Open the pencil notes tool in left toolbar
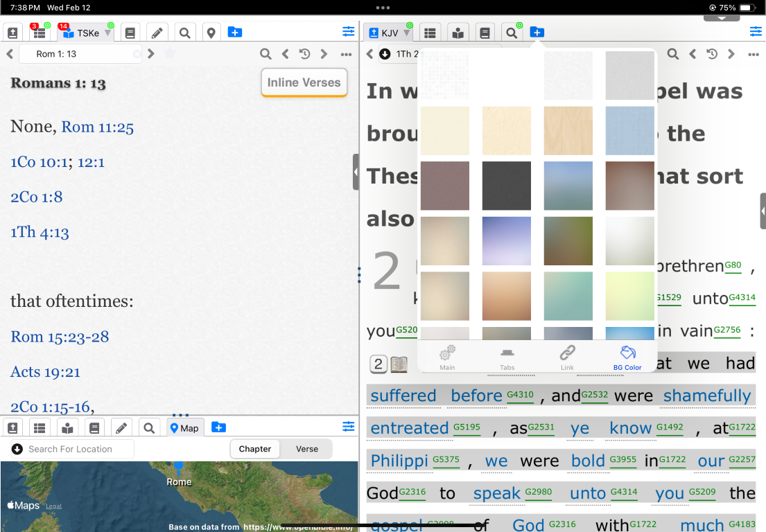The width and height of the screenshot is (766, 532). click(x=157, y=33)
